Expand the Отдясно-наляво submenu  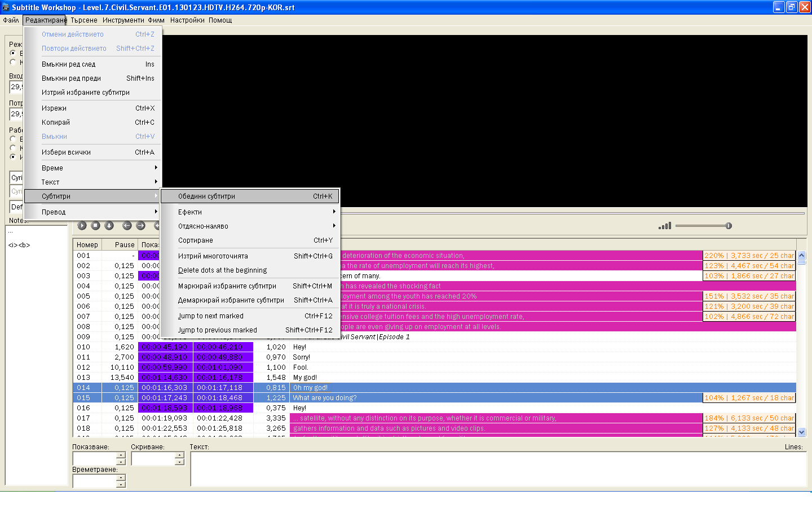(250, 226)
